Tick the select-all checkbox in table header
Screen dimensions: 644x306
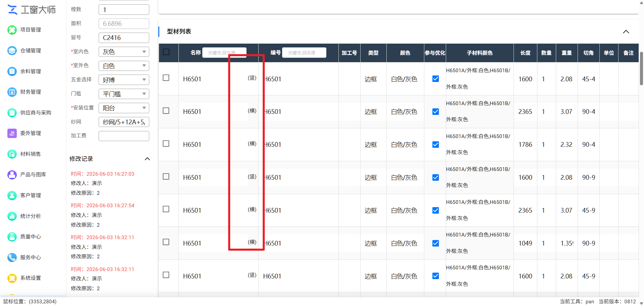pyautogui.click(x=166, y=52)
